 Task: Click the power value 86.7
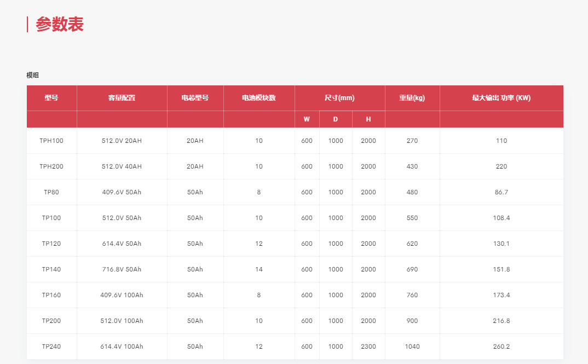501,192
